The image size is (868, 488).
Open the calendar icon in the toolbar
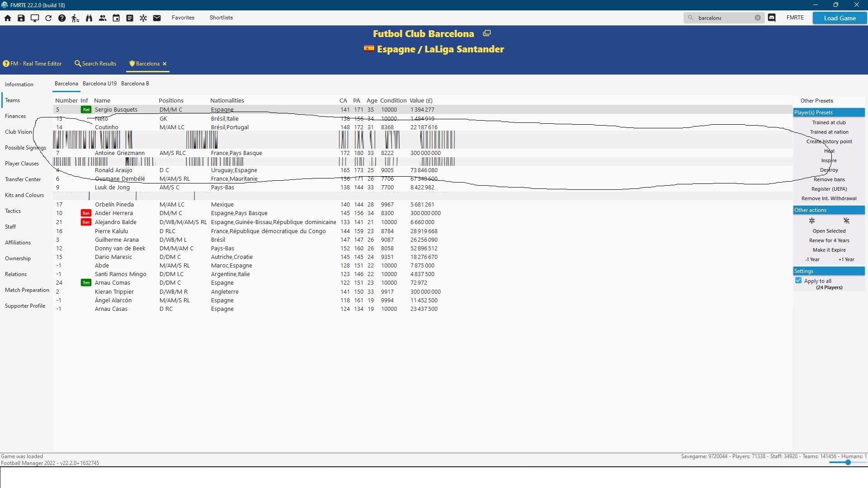pos(116,18)
